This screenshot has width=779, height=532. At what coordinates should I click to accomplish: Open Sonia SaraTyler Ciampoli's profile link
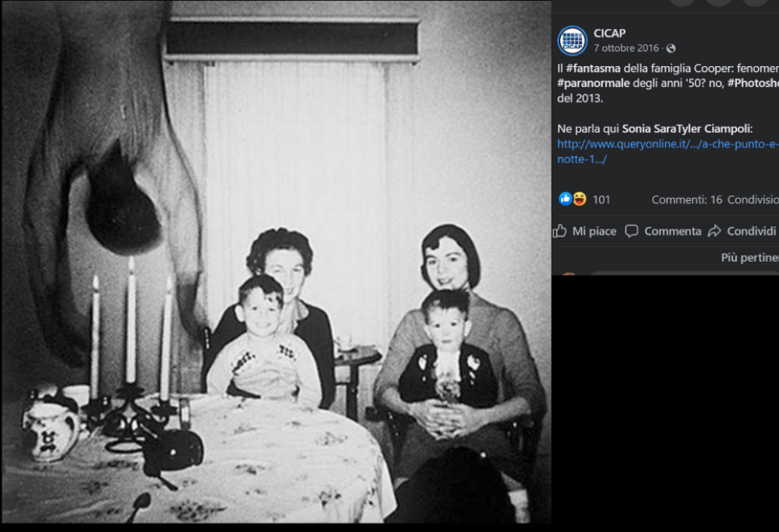[x=687, y=129]
